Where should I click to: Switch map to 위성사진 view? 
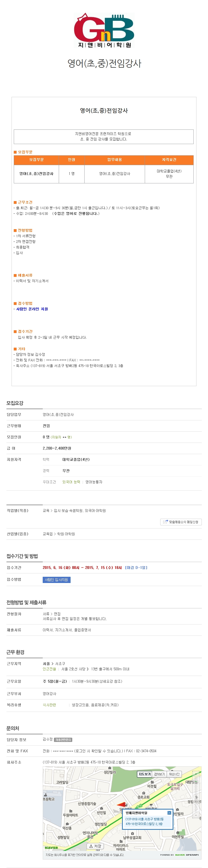174,774
